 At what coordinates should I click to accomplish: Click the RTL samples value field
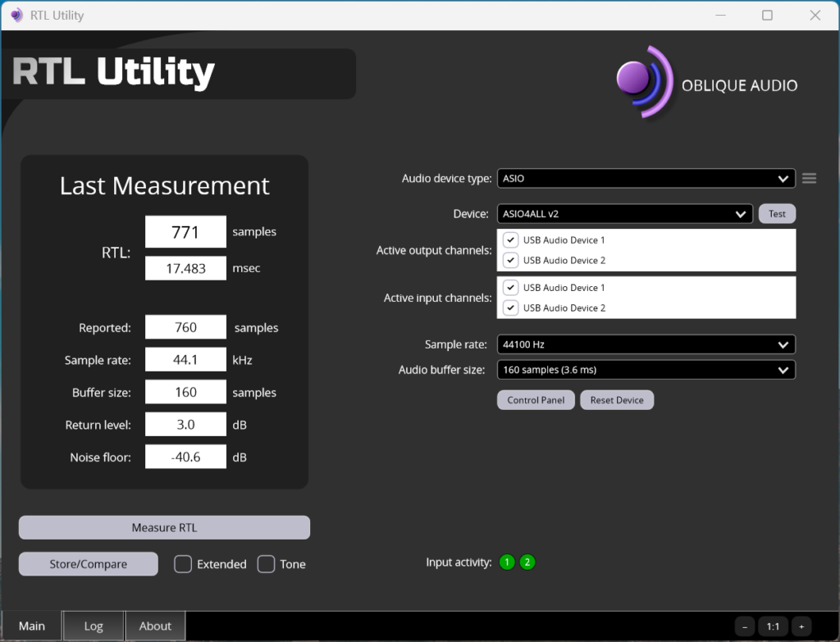click(185, 232)
